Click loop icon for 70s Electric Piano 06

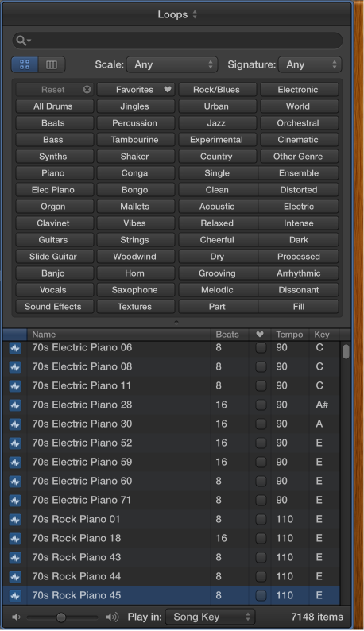click(x=15, y=348)
